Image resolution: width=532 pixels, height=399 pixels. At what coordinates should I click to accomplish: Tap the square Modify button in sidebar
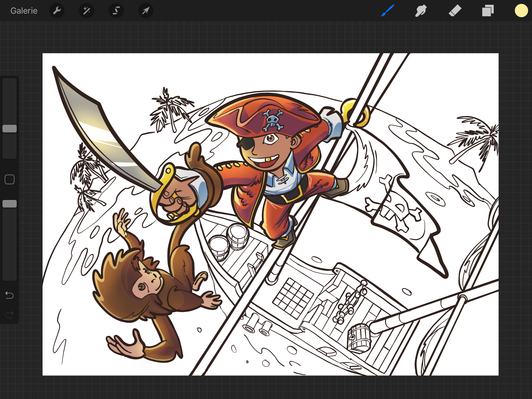10,179
